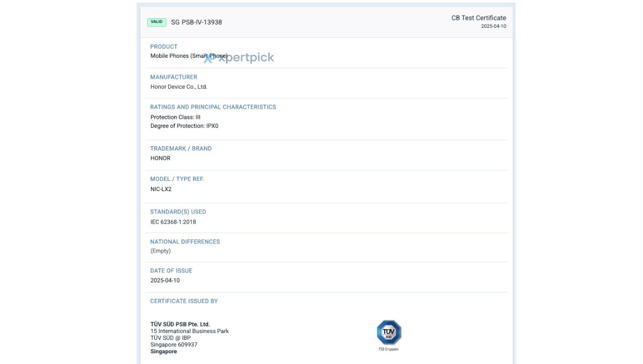Click the TÜV SÜD @ IBP line
Viewport: 643px width, 364px height.
(170, 338)
